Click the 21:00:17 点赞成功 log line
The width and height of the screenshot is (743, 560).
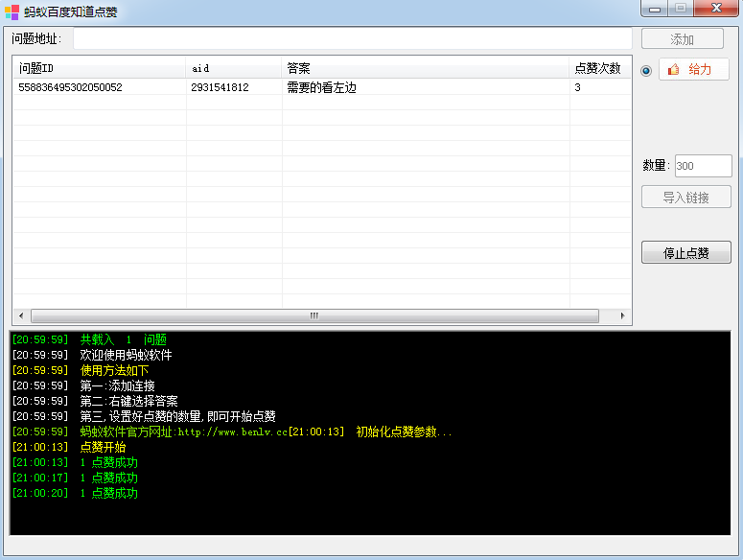tap(75, 478)
